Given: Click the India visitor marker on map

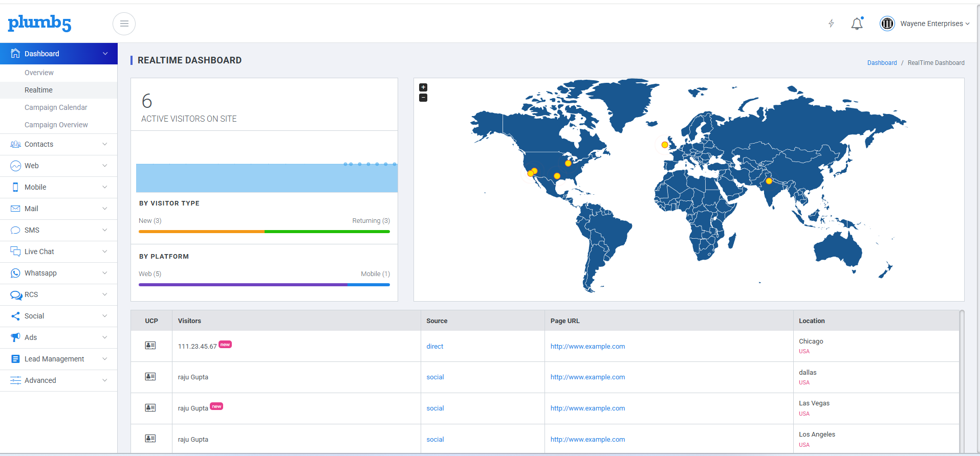Looking at the screenshot, I should click(x=769, y=181).
